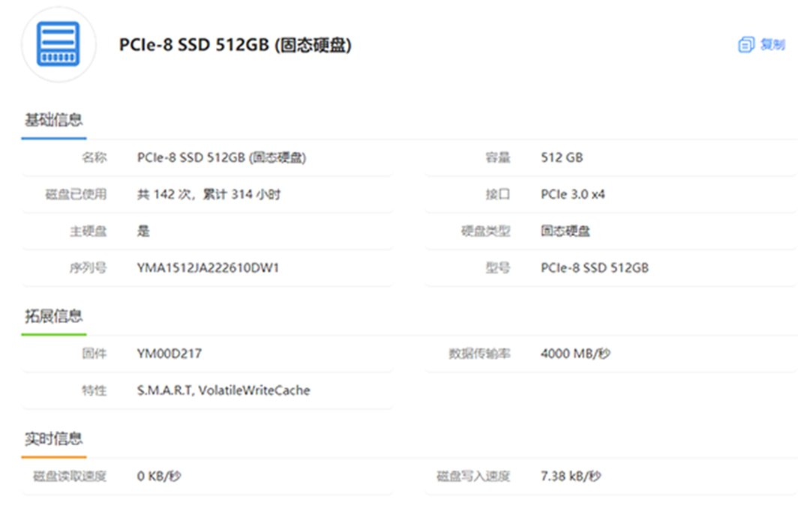Viewport: 810px width, 532px height.
Task: Click the 512 GB capacity value
Action: pos(562,158)
